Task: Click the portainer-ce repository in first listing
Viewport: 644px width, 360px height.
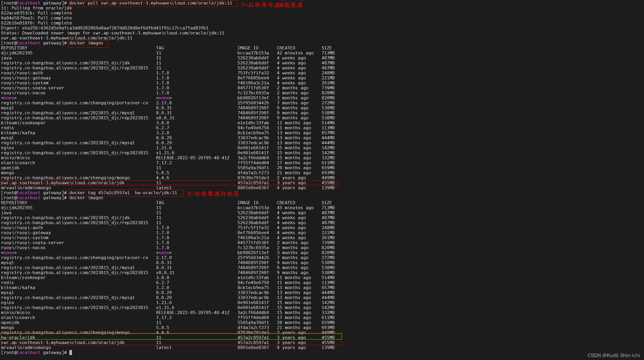Action: (x=75, y=103)
